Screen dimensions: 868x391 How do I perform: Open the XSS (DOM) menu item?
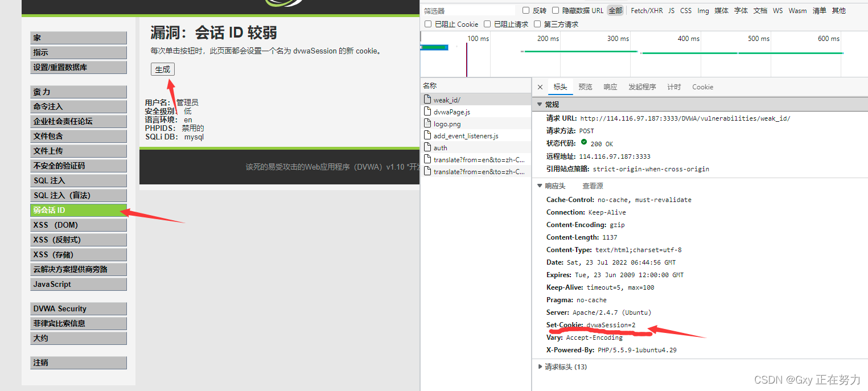point(79,225)
